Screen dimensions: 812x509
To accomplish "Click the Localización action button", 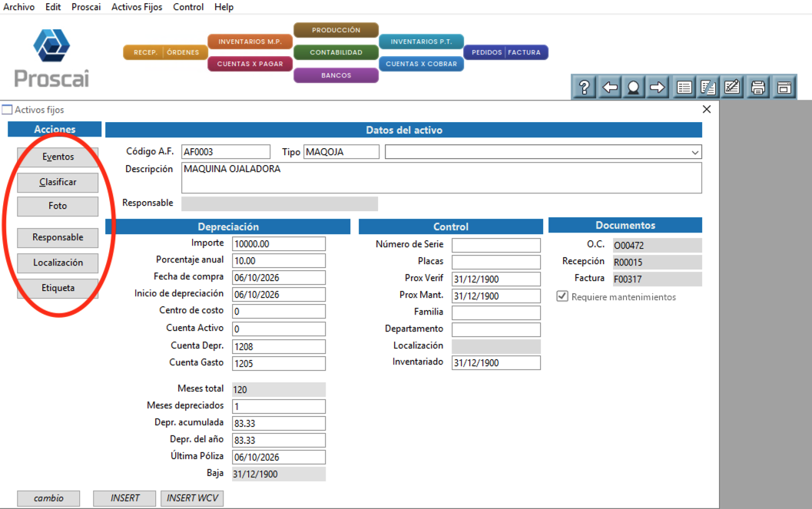I will coord(58,263).
